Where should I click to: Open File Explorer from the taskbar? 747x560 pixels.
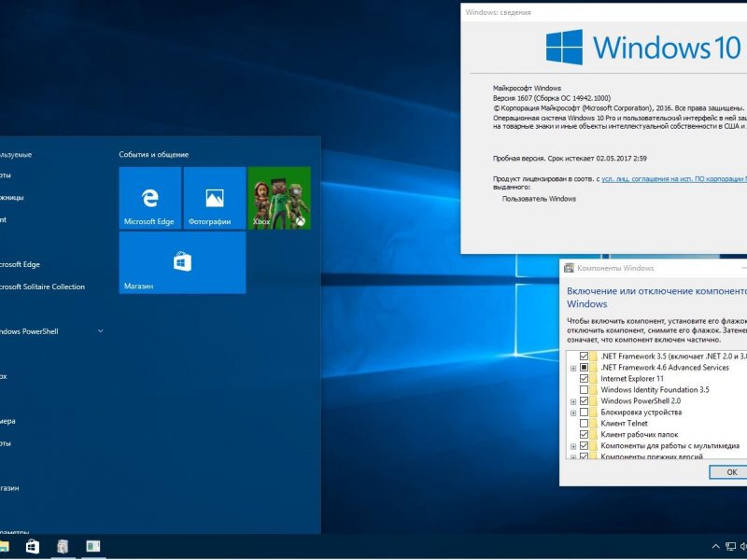pyautogui.click(x=4, y=546)
